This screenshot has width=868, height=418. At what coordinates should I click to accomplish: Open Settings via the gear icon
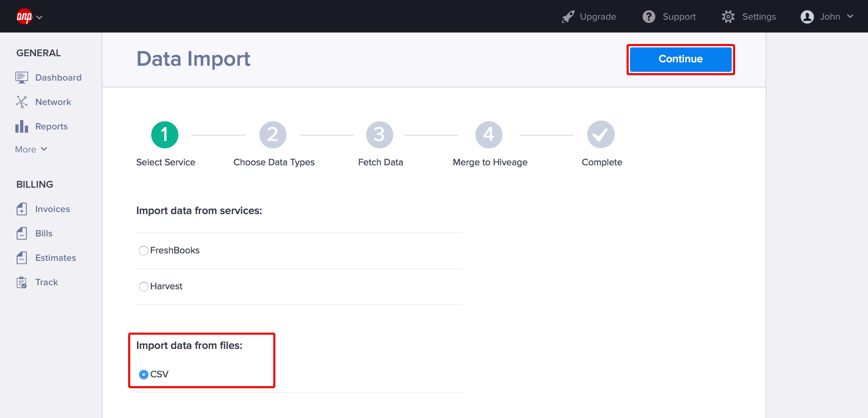click(728, 16)
